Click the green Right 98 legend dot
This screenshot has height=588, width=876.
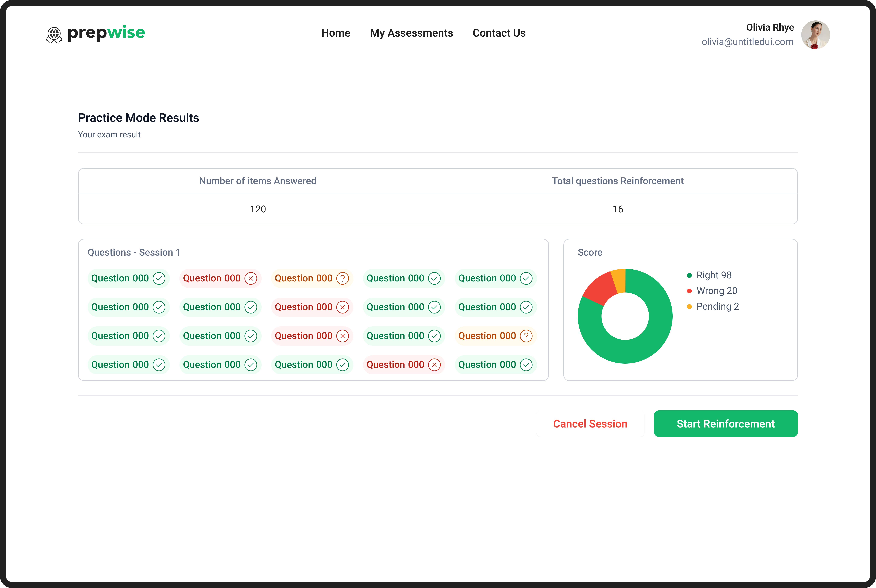(689, 275)
